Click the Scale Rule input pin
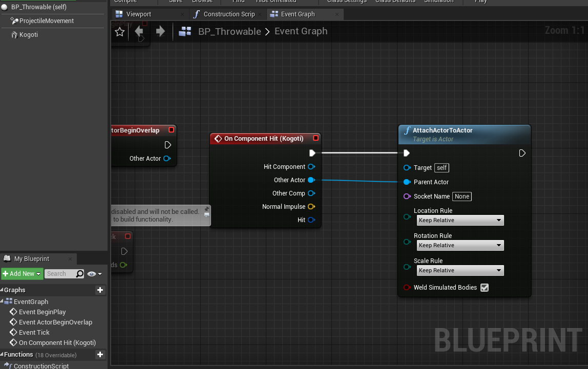588x369 pixels. pyautogui.click(x=407, y=267)
